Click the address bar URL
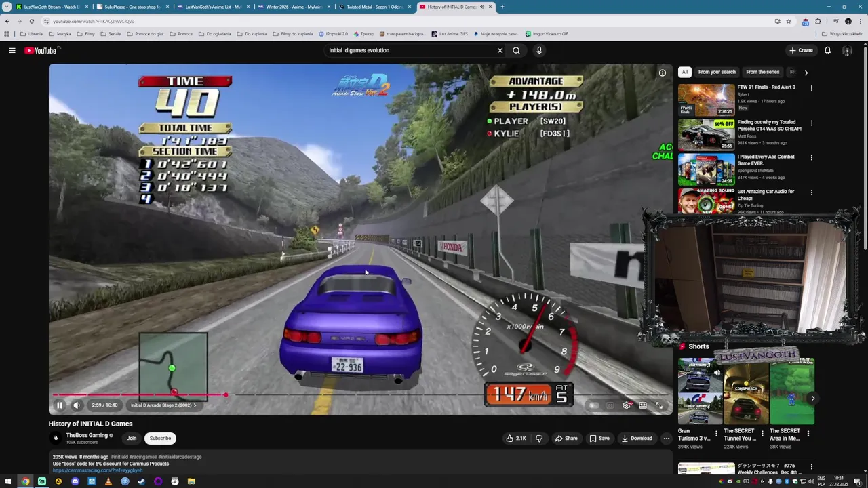 (94, 21)
